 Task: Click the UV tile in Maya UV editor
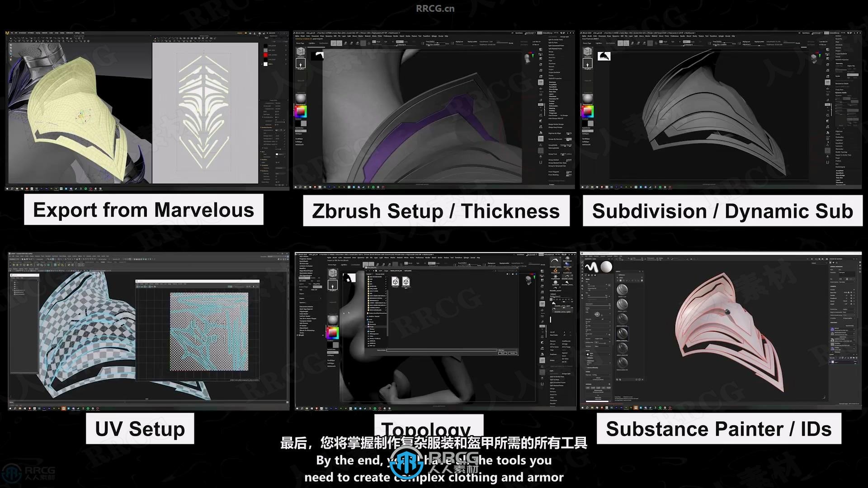209,331
